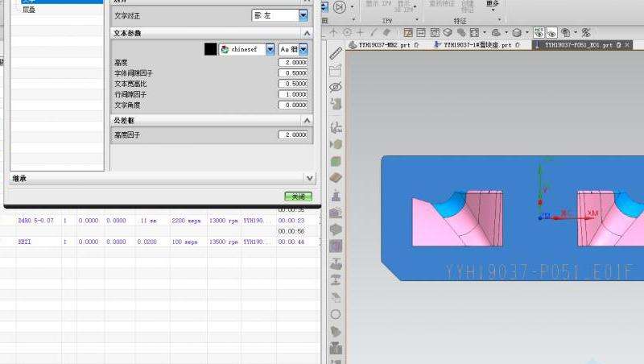The image size is (644, 364).
Task: Click the eye visibility icon in left sidebar
Action: point(336,87)
